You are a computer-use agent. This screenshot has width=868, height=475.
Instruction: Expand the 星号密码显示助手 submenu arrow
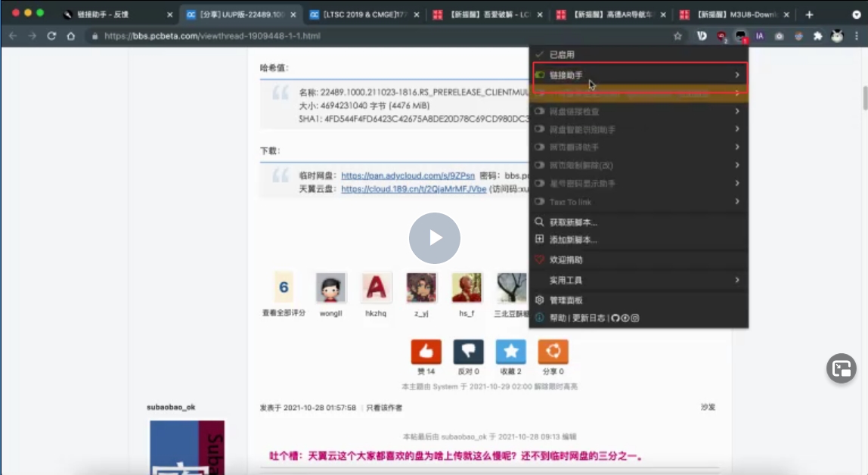coord(736,184)
